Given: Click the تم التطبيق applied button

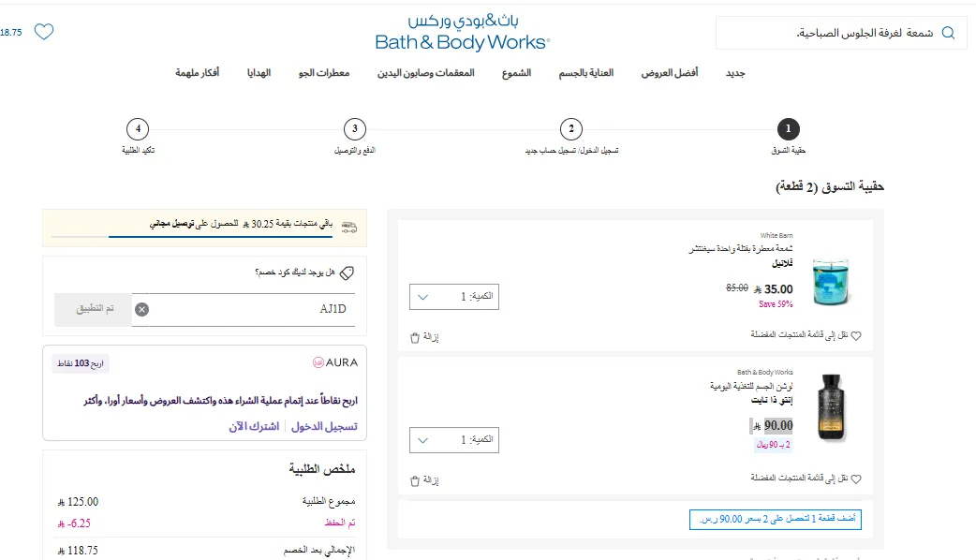Looking at the screenshot, I should click(94, 309).
